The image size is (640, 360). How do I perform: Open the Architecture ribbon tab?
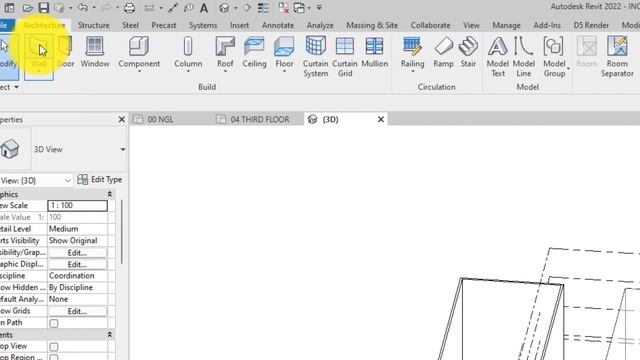coord(44,25)
